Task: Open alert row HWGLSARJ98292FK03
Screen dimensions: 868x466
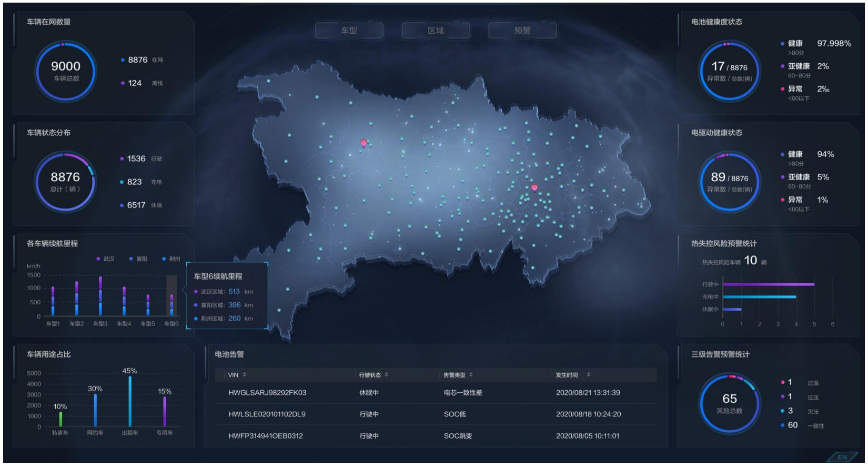Action: pos(267,393)
